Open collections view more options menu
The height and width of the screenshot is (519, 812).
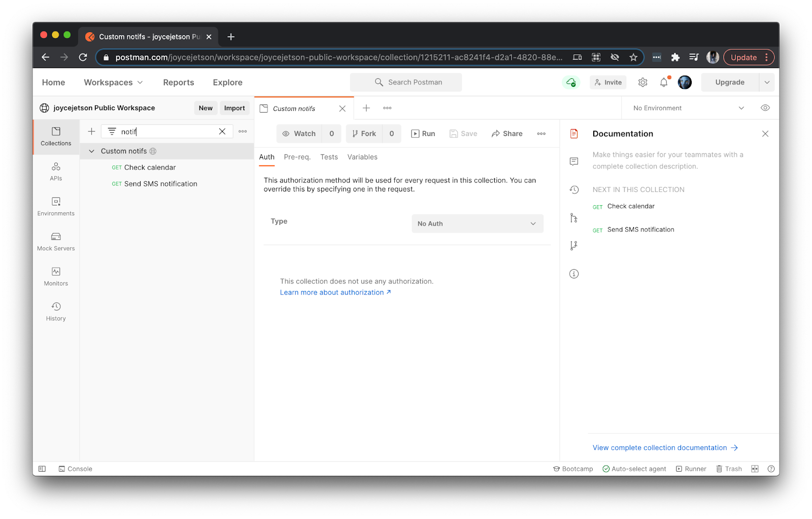(243, 132)
